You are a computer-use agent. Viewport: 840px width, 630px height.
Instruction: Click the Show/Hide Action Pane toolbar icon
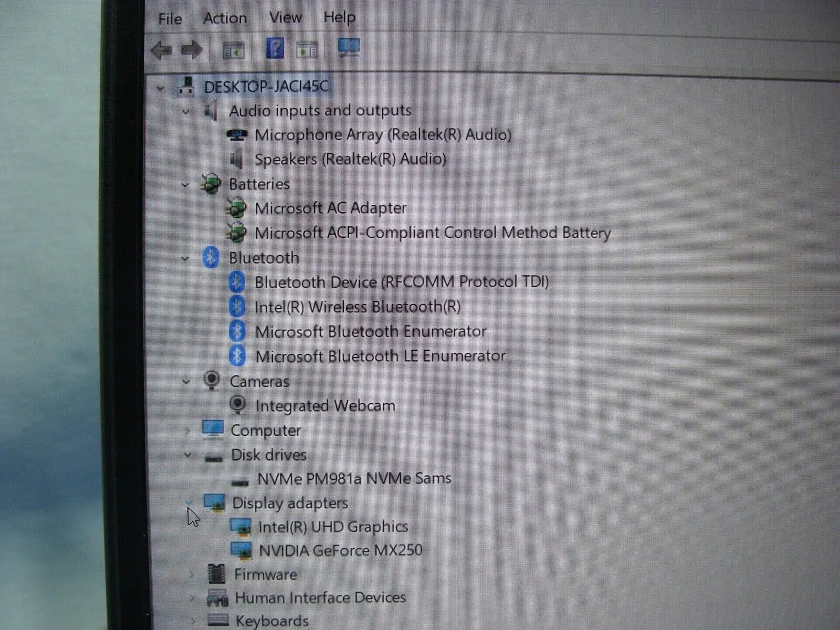point(307,50)
